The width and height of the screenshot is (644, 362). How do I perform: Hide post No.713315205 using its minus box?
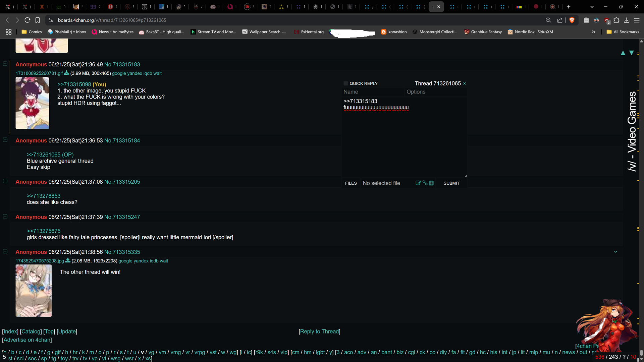tap(5, 181)
